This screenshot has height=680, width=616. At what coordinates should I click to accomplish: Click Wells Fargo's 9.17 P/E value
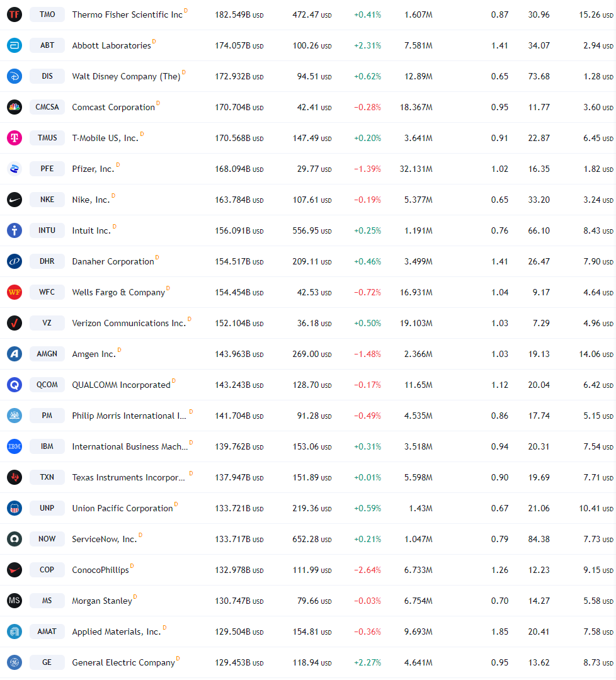pos(542,292)
